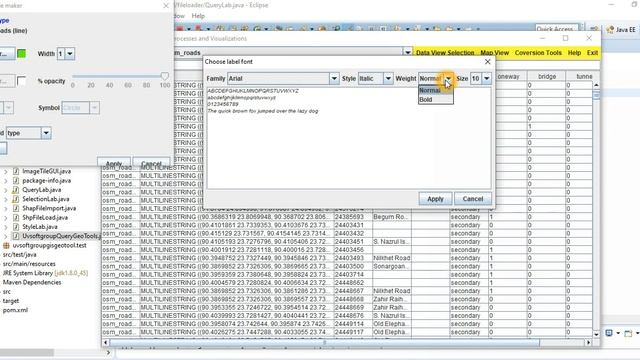Click the % opacity slider handle
This screenshot has width=640, height=360.
[164, 76]
